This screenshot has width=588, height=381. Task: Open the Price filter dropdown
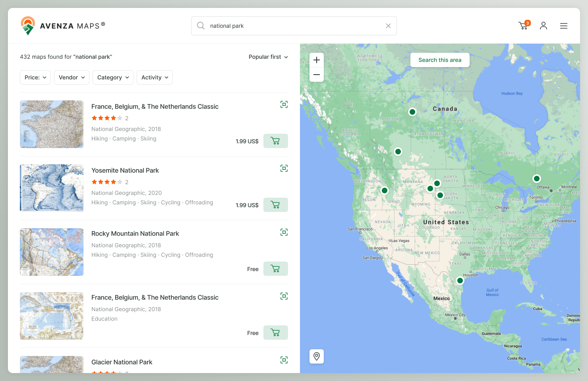click(35, 77)
